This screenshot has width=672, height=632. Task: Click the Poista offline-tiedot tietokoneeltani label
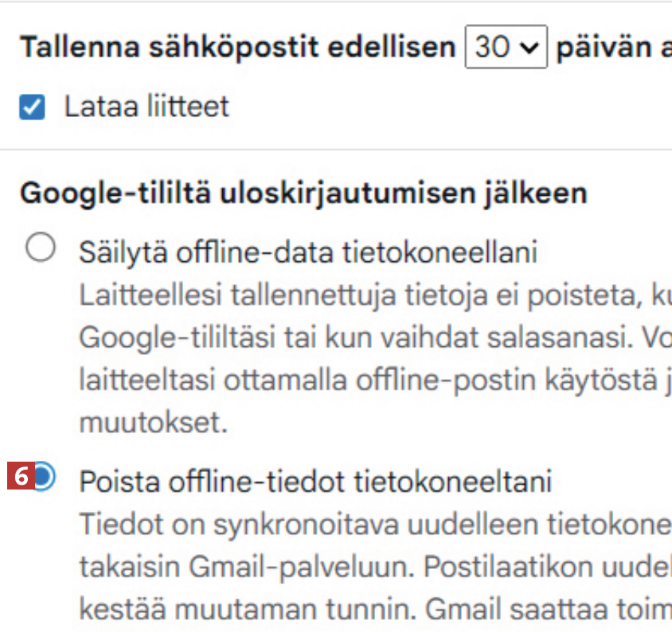(315, 481)
